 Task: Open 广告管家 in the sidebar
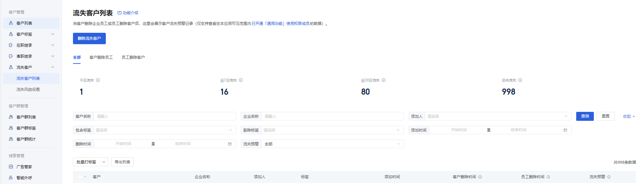point(31,167)
